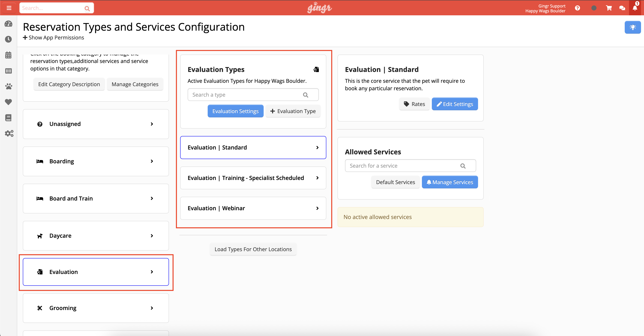644x336 pixels.
Task: Expand Evaluation | Standard chevron
Action: (317, 147)
